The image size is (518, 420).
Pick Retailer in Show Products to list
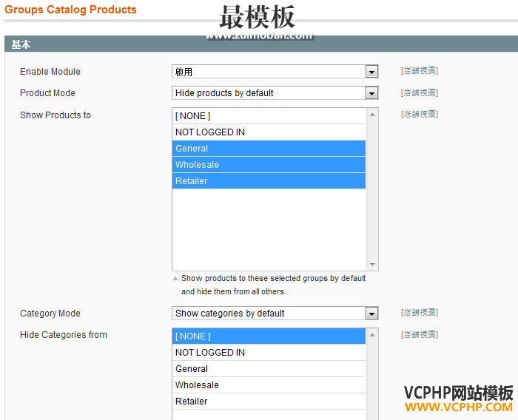(x=269, y=181)
